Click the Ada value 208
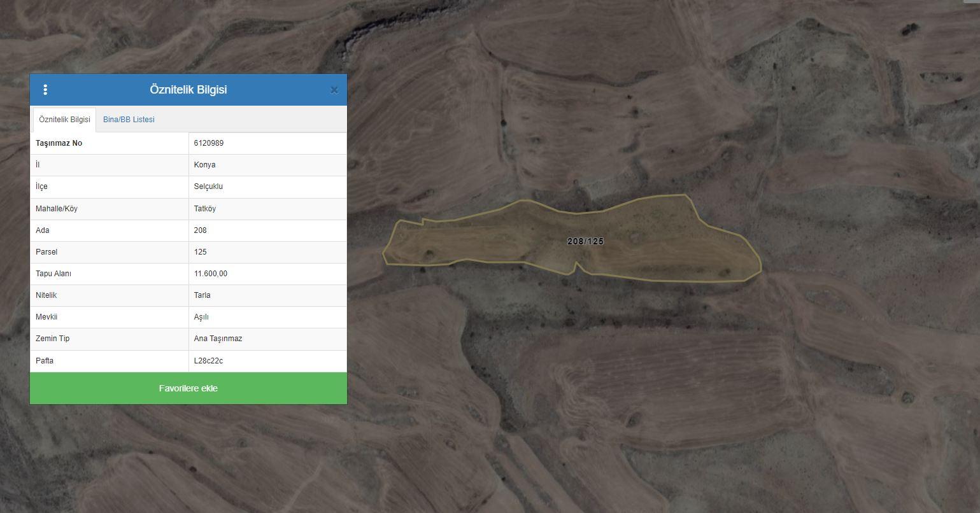The image size is (980, 513). pyautogui.click(x=200, y=230)
